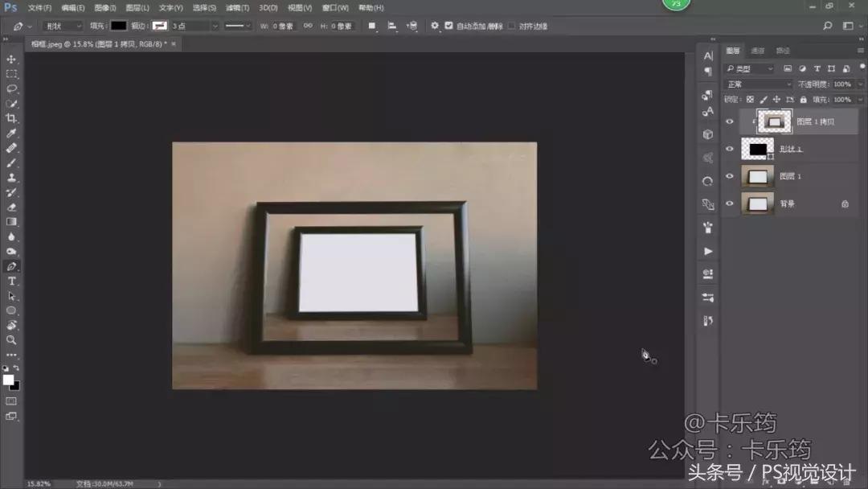Screen dimensions: 868x489
Task: Switch to the 通道 tab
Action: [x=758, y=51]
